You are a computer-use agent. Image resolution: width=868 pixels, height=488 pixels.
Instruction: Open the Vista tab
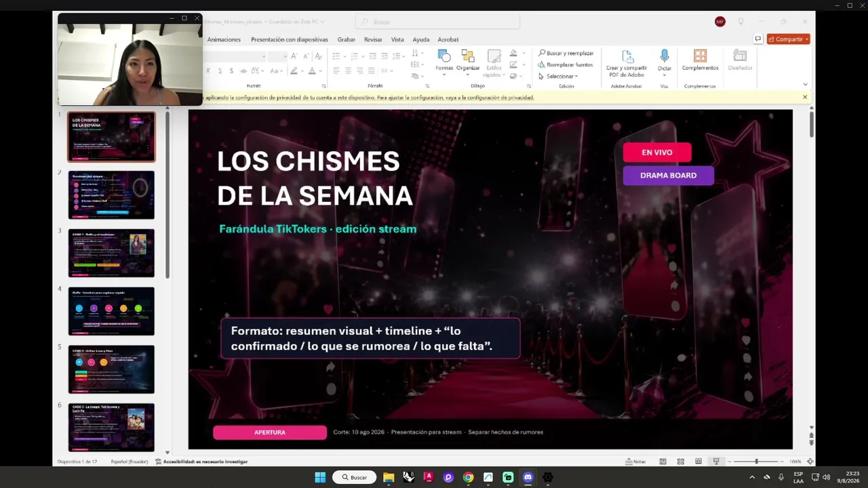[397, 39]
